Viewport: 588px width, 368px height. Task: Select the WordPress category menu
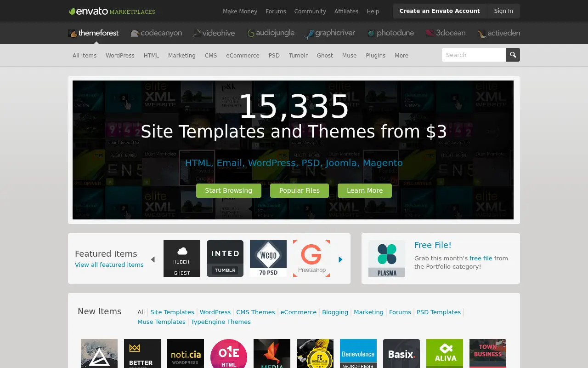pyautogui.click(x=120, y=55)
